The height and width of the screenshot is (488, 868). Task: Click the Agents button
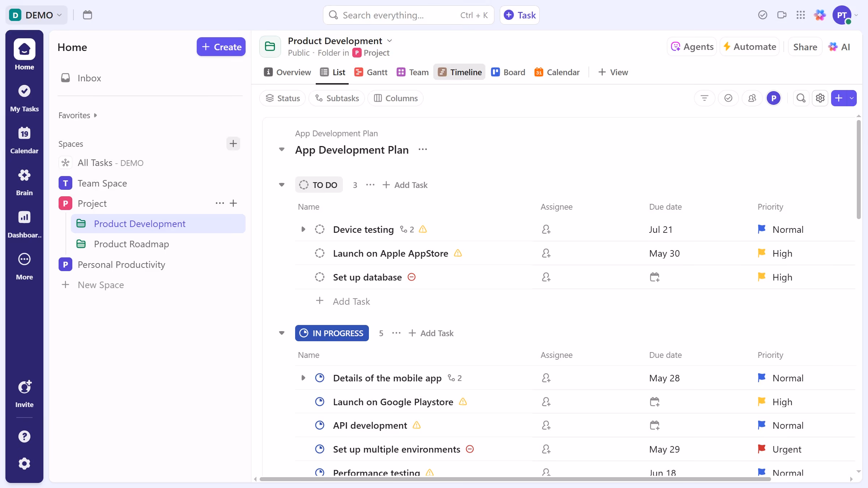pos(692,47)
